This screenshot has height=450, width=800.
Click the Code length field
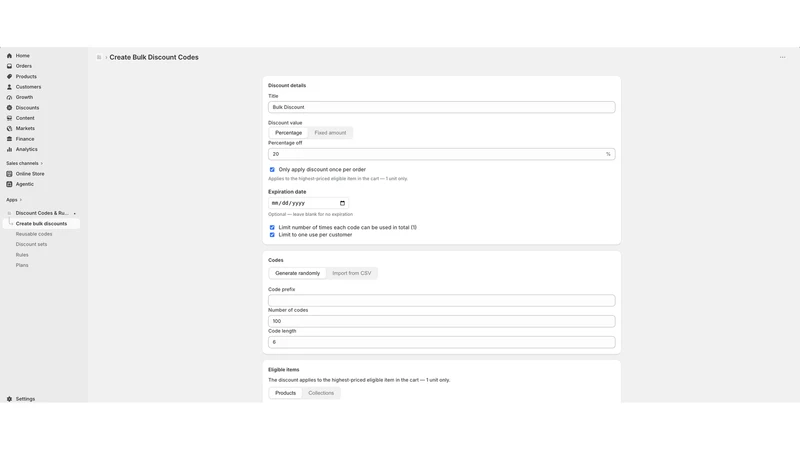click(441, 342)
